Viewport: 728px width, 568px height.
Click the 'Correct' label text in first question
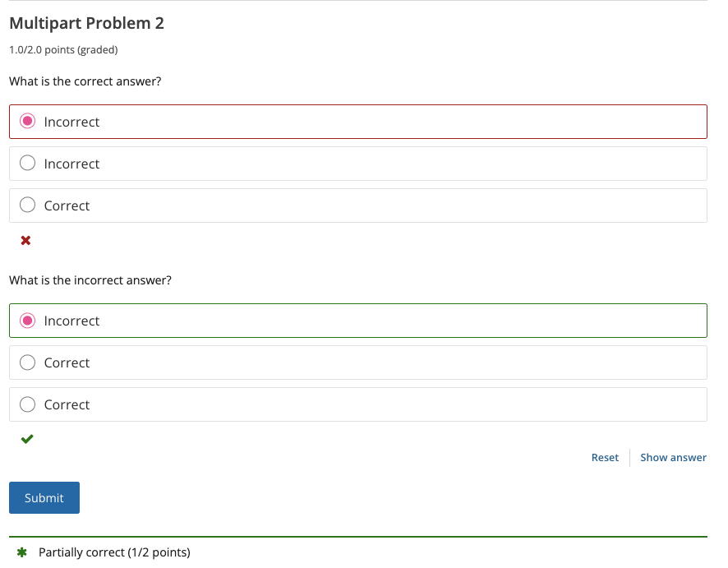(67, 205)
